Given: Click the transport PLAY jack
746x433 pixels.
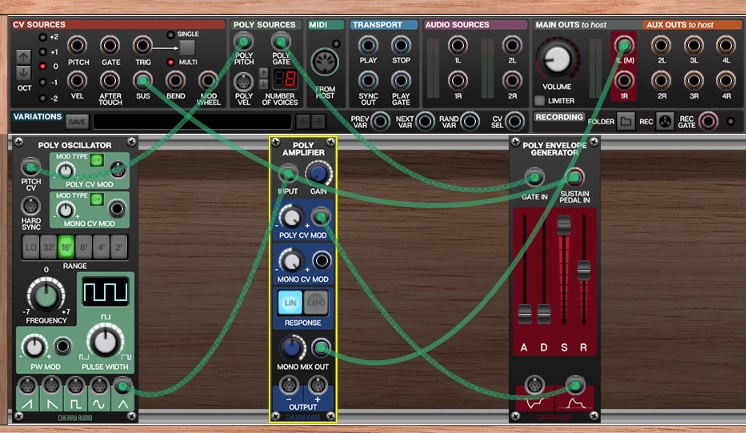Looking at the screenshot, I should coord(368,46).
